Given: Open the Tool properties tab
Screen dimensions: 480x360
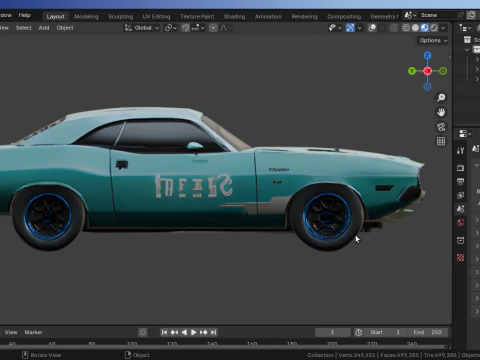Looking at the screenshot, I should pyautogui.click(x=461, y=151).
